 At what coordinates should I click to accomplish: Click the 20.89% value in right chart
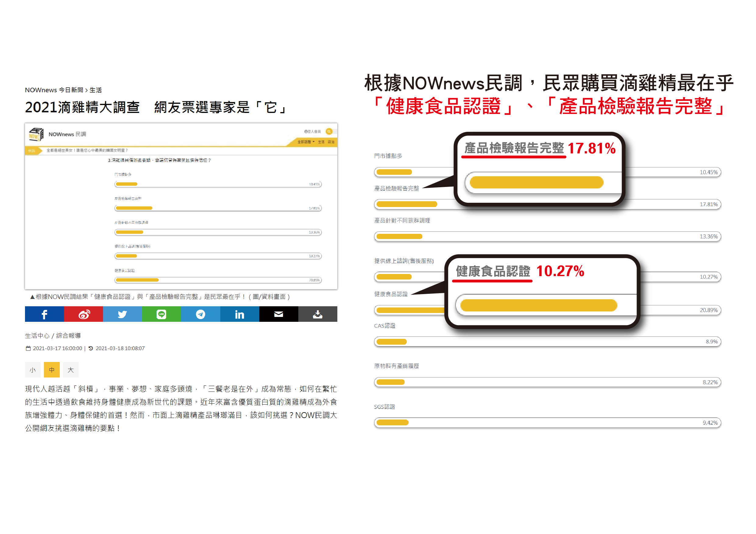click(708, 310)
